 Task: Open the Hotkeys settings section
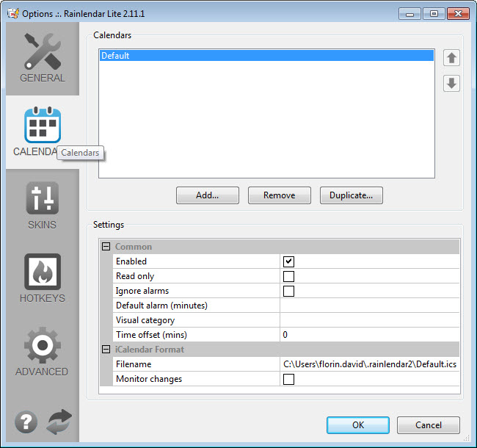tap(43, 272)
